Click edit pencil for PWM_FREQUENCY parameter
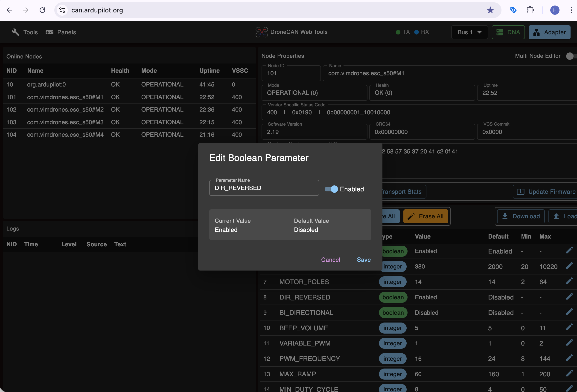This screenshot has height=392, width=577. tap(569, 358)
